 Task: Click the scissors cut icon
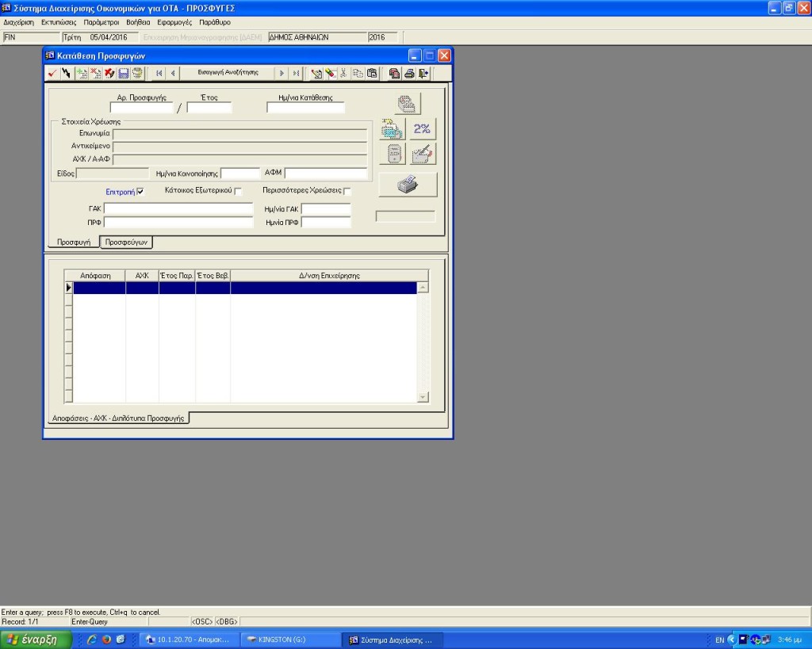point(343,74)
